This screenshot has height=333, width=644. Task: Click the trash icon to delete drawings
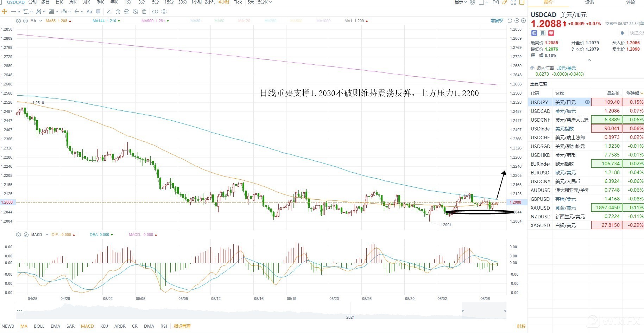(144, 12)
